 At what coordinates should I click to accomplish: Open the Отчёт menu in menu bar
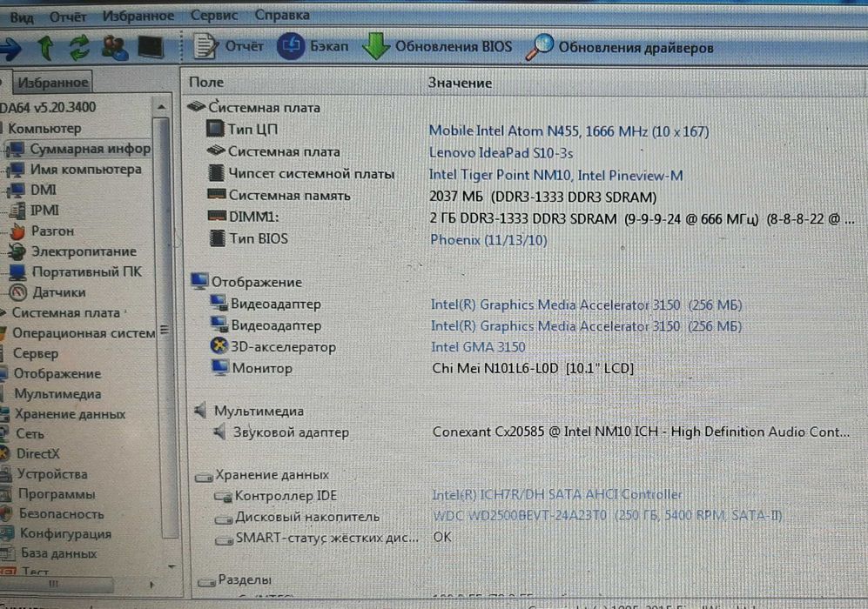pos(68,17)
